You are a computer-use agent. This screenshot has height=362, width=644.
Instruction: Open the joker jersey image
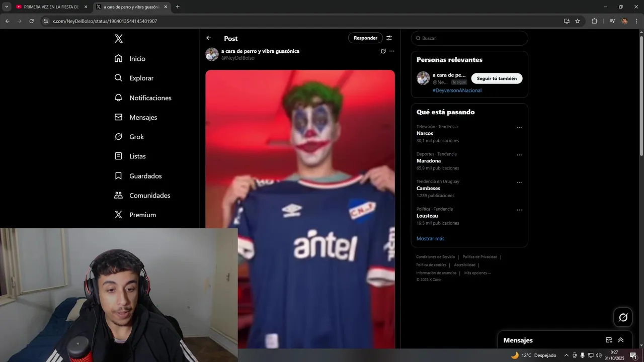[300, 209]
